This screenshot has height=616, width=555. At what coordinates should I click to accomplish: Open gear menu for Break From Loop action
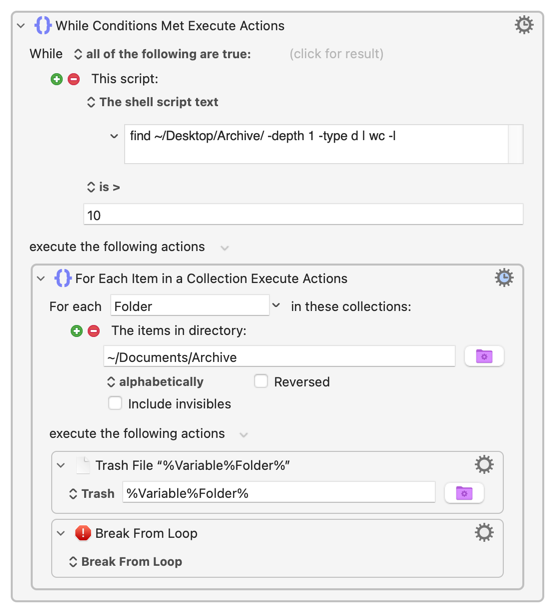484,533
